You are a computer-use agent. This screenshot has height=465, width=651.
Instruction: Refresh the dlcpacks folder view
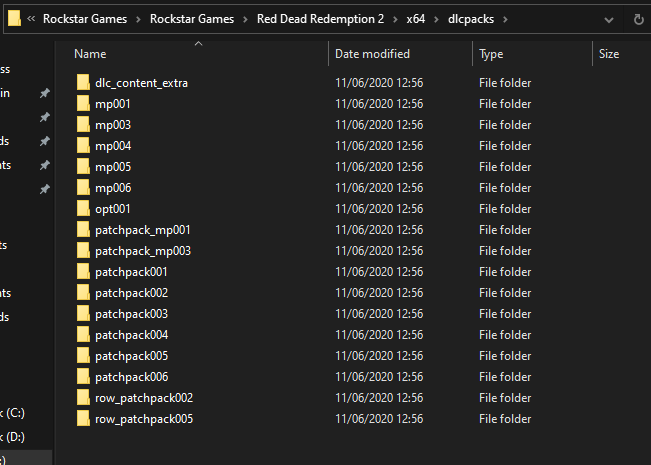[639, 19]
